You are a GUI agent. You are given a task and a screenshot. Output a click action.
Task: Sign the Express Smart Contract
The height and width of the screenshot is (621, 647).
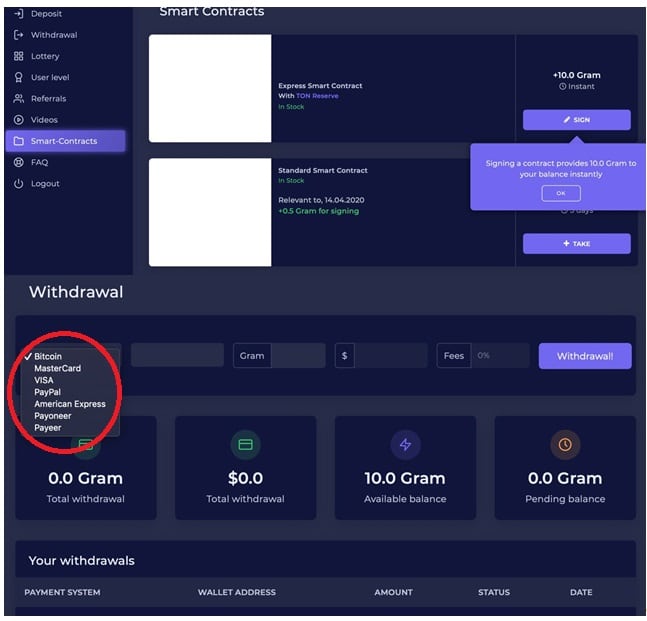tap(576, 120)
